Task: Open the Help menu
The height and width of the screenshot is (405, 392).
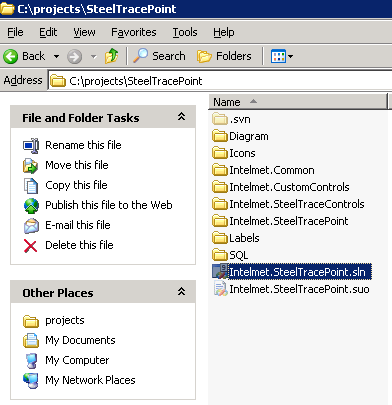Action: click(224, 32)
